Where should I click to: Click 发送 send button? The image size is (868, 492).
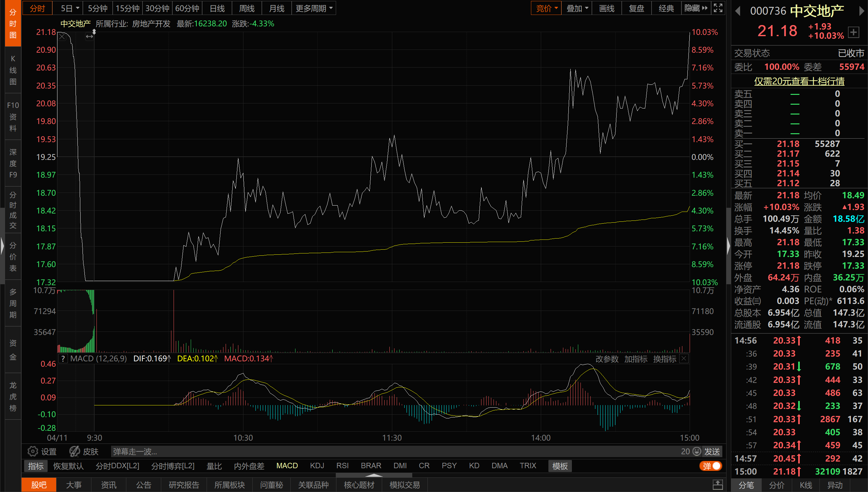pyautogui.click(x=712, y=451)
